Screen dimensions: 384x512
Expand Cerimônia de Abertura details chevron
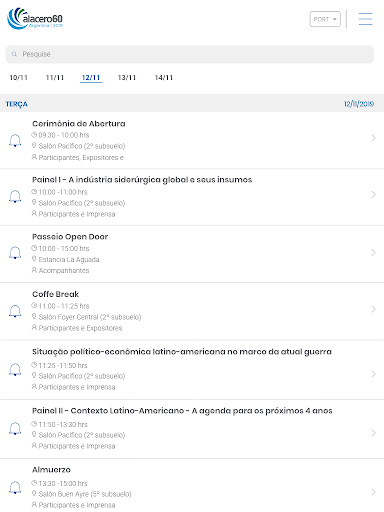(x=373, y=138)
